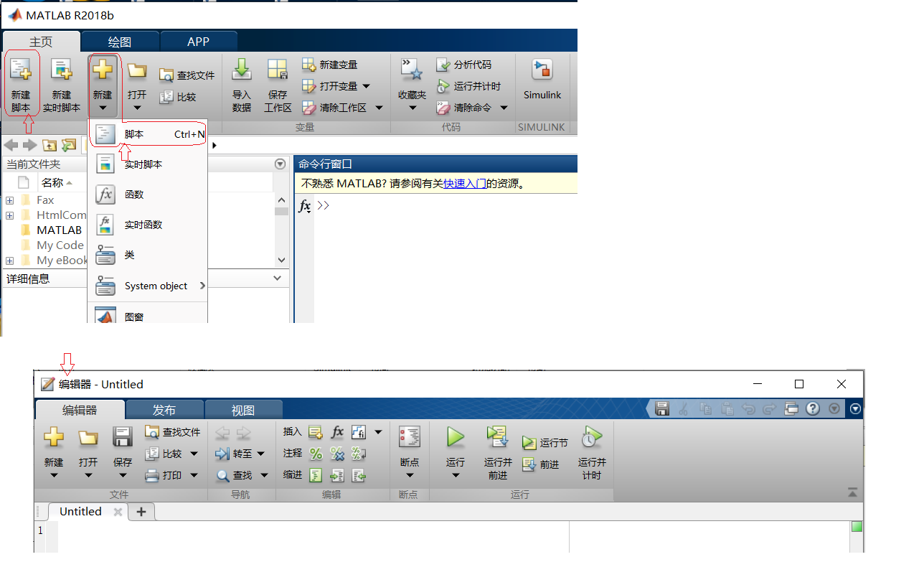The width and height of the screenshot is (924, 562).
Task: Click the quick-access save icon in the editor title strip
Action: coord(662,408)
